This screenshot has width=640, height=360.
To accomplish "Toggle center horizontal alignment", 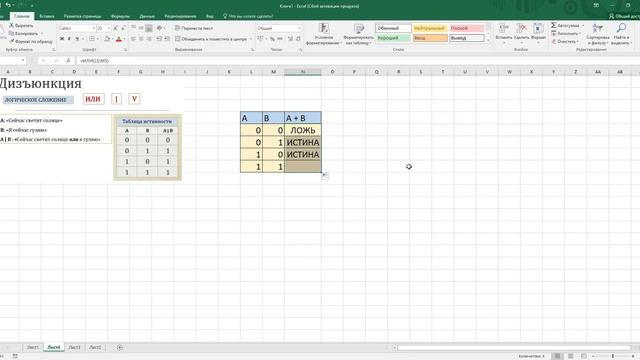I will 141,39.
